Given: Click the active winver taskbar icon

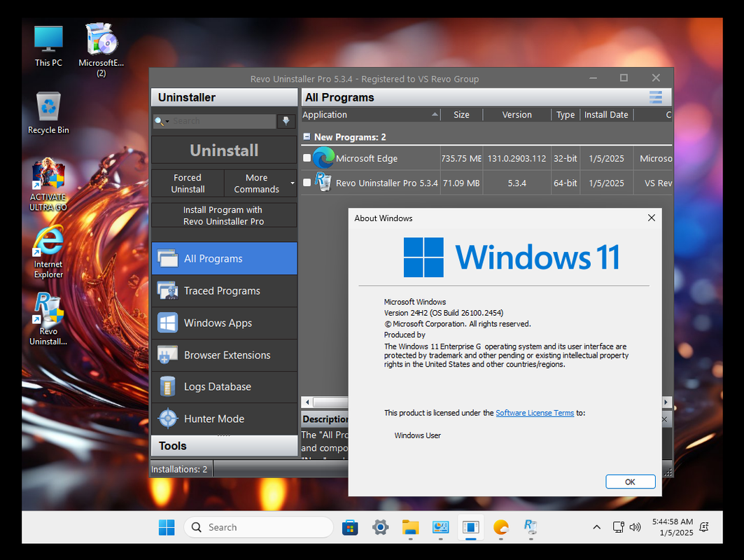Looking at the screenshot, I should 471,527.
